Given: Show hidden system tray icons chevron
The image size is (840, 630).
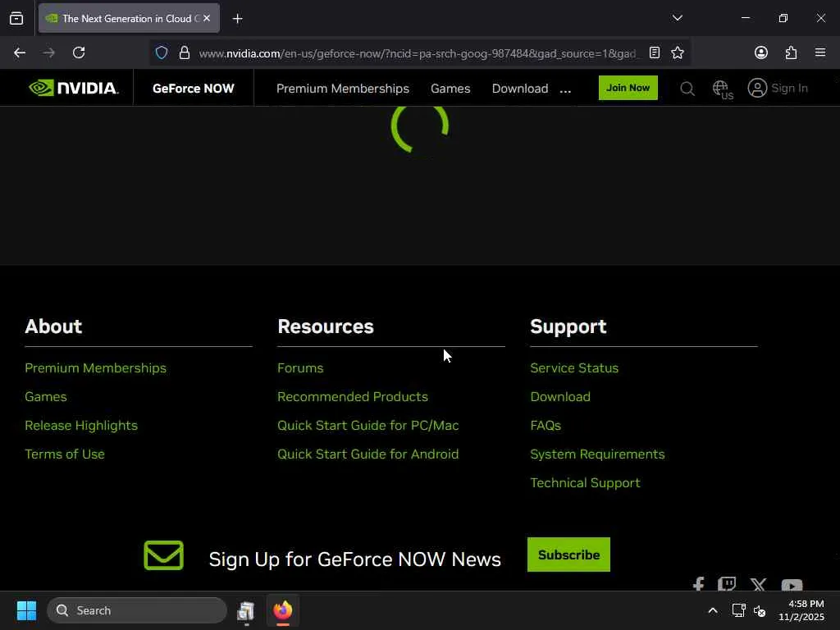Looking at the screenshot, I should (713, 610).
